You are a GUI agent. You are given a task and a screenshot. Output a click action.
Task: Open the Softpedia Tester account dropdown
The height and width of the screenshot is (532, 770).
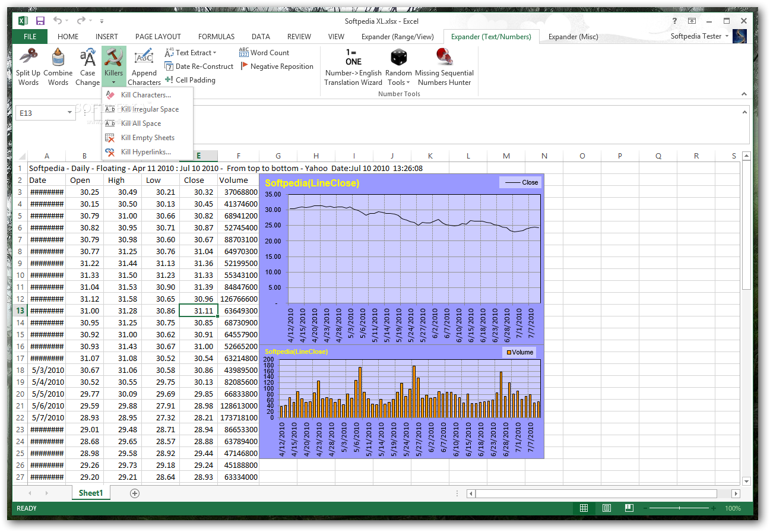727,36
